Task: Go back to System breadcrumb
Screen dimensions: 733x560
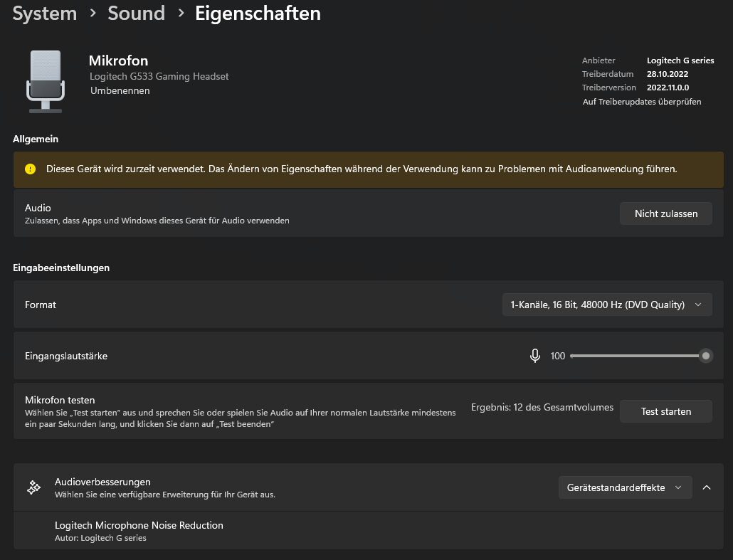Action: click(x=44, y=13)
